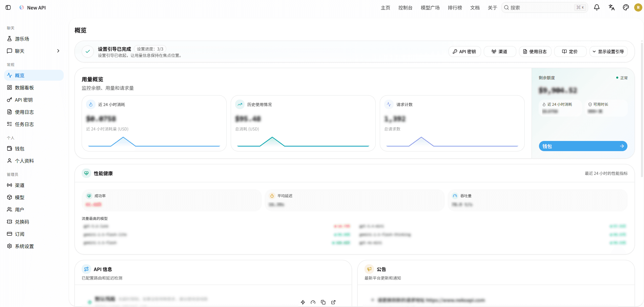Expand 显示设置引导 dropdown
The height and width of the screenshot is (307, 644).
click(608, 52)
